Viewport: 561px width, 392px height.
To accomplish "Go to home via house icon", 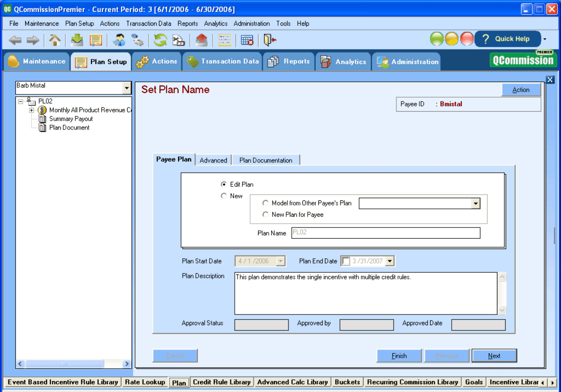I will pos(55,40).
